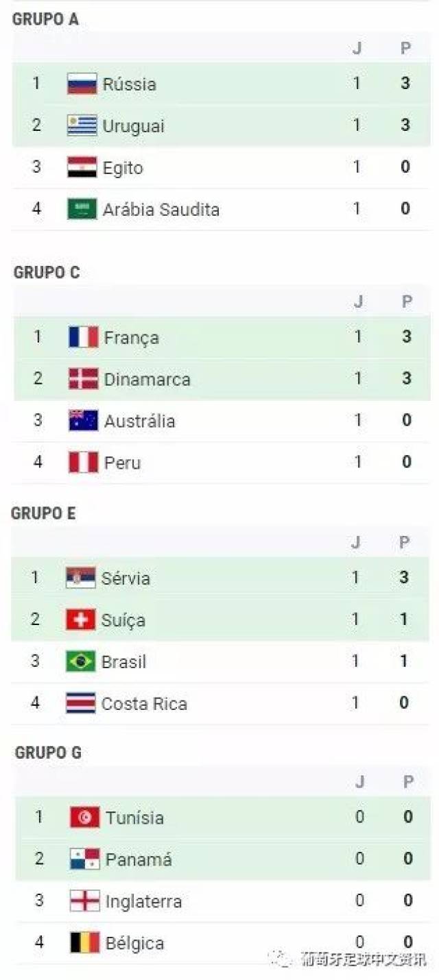Screen dimensions: 439x980
Task: Click the France flag icon
Action: tap(83, 337)
